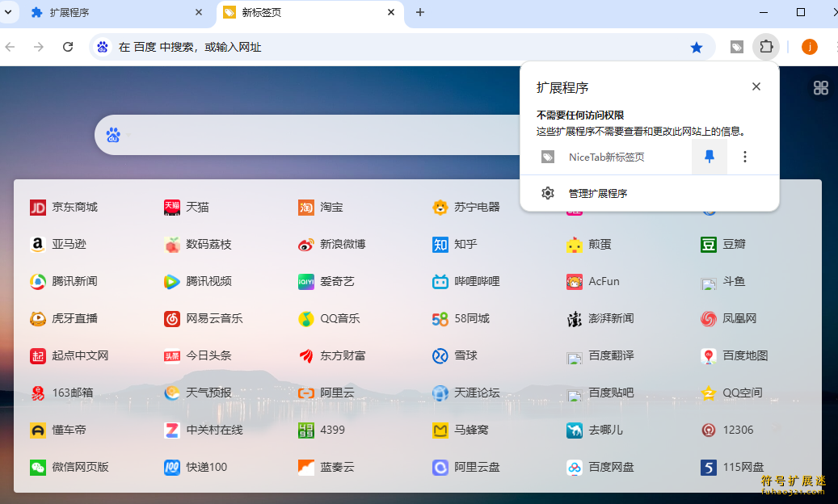Close the 扩展程序 popup
The width and height of the screenshot is (838, 504).
click(x=756, y=86)
